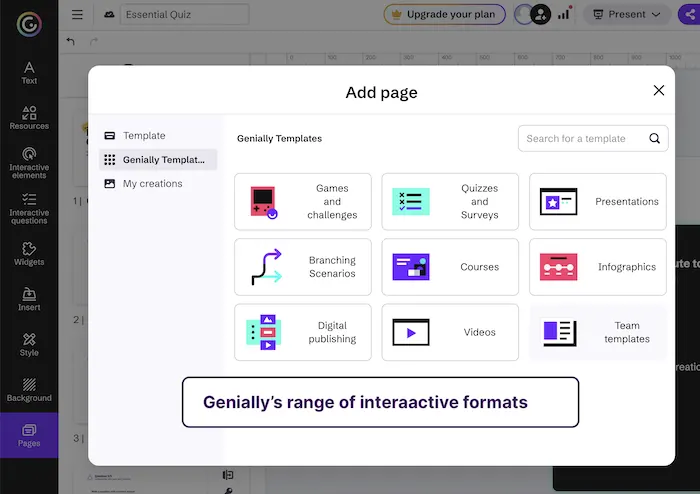Image resolution: width=700 pixels, height=494 pixels.
Task: Open the Background panel
Action: pos(29,390)
